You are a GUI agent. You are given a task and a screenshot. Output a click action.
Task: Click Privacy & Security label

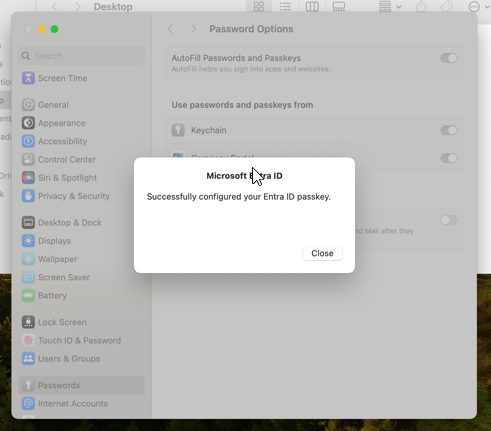pos(74,196)
